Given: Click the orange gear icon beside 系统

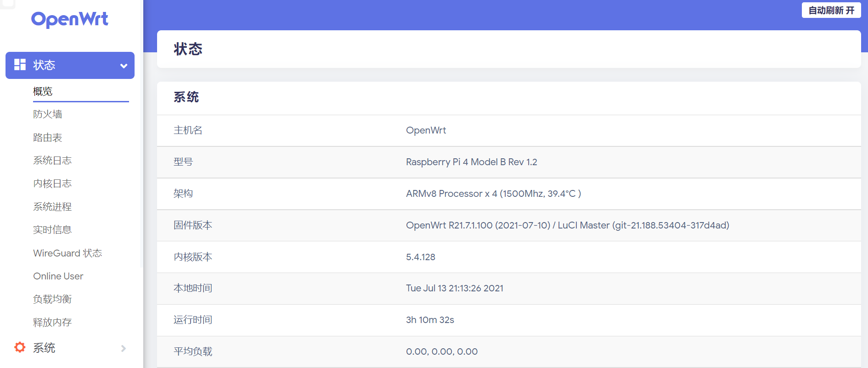Looking at the screenshot, I should (x=20, y=347).
